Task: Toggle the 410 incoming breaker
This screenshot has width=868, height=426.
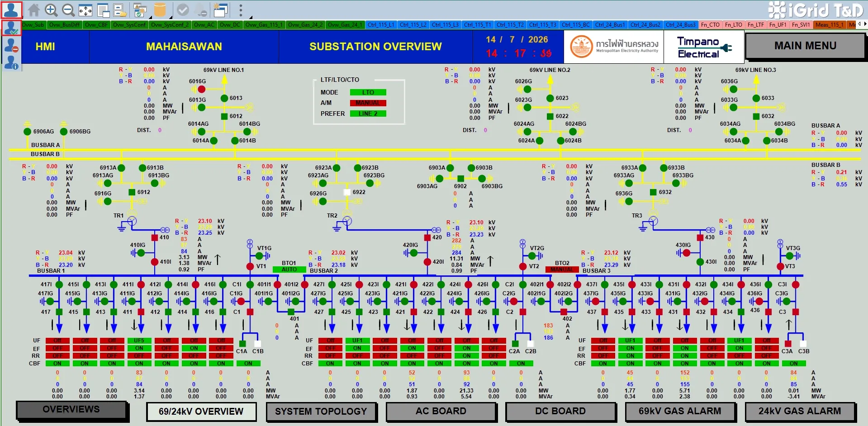Action: [x=155, y=237]
